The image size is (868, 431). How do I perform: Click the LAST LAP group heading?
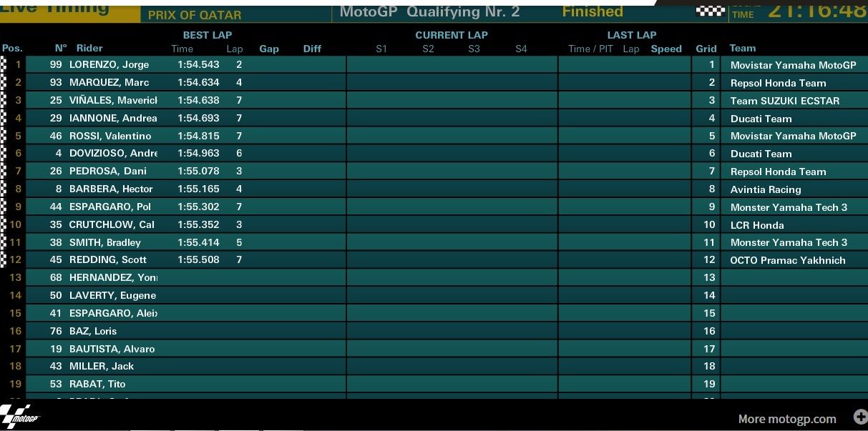point(632,35)
